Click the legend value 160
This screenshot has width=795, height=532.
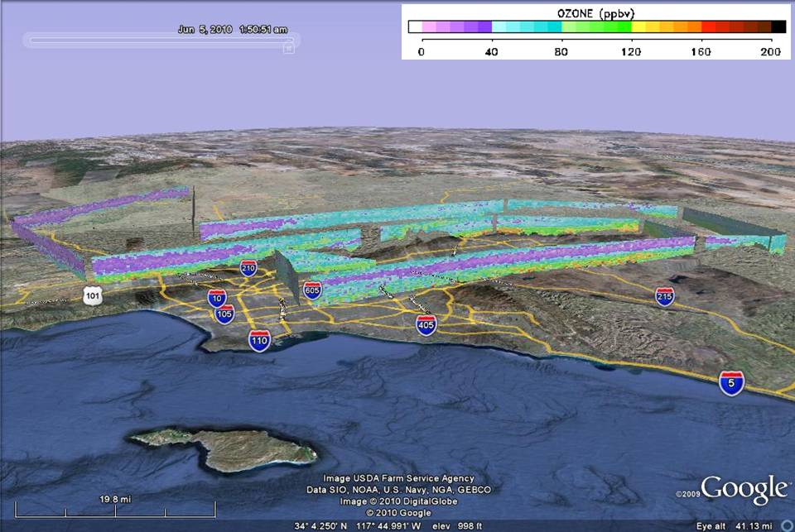(x=701, y=51)
